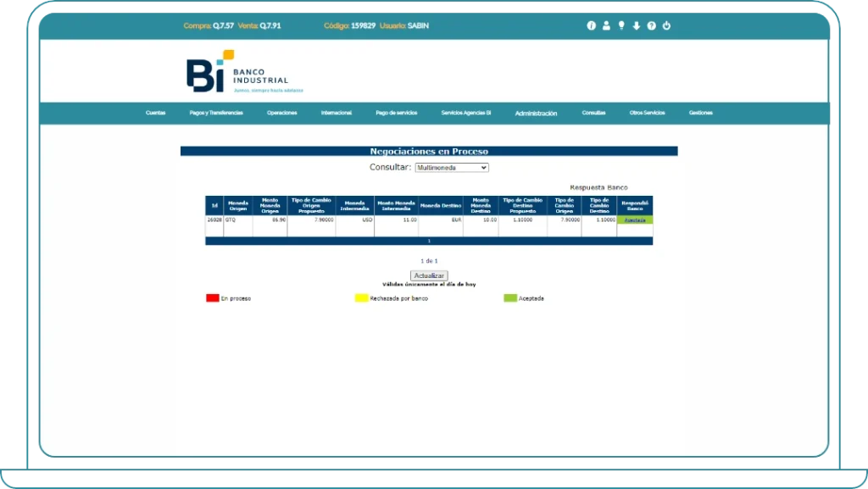The width and height of the screenshot is (868, 489).
Task: Open Pago de servicios menu
Action: click(x=397, y=113)
